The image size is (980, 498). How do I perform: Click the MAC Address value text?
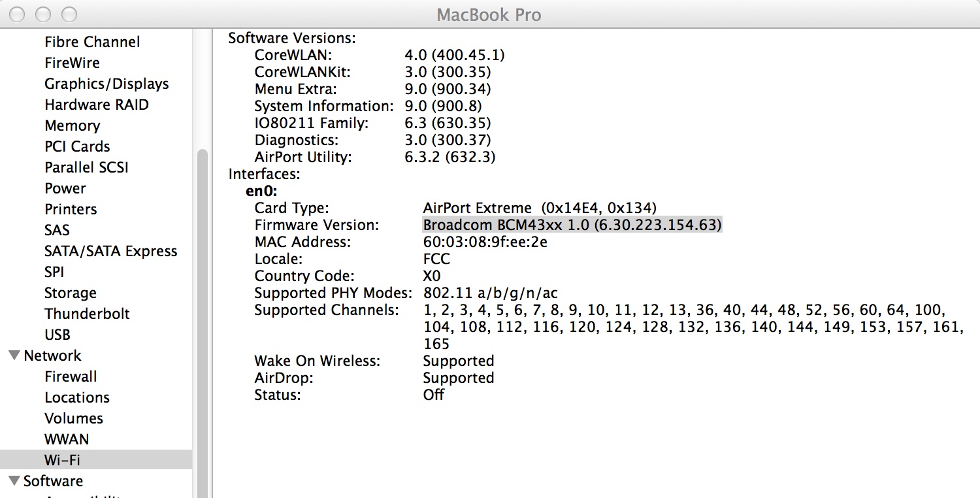click(485, 242)
